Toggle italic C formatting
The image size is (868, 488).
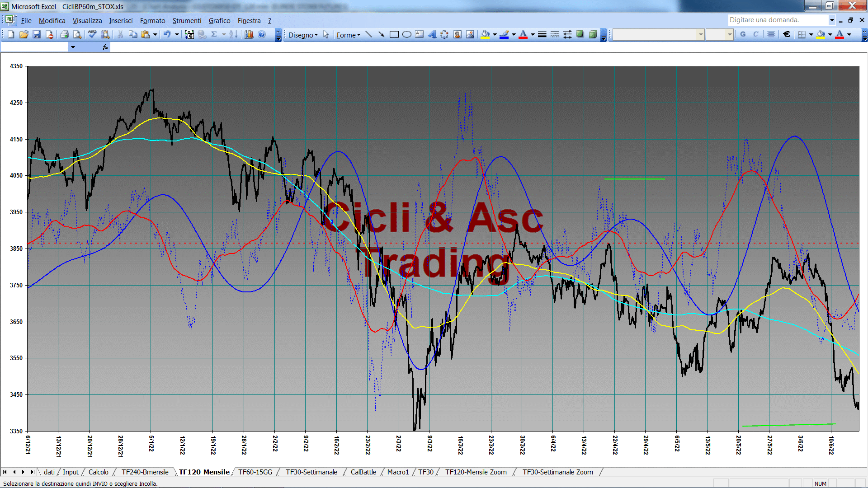pos(755,34)
